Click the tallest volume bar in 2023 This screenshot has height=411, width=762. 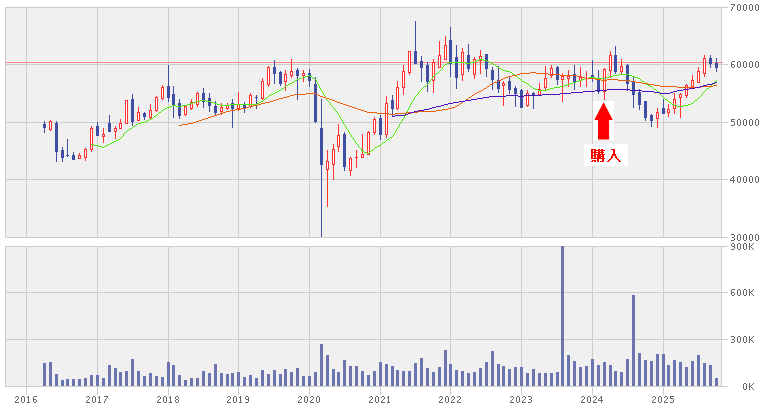562,316
